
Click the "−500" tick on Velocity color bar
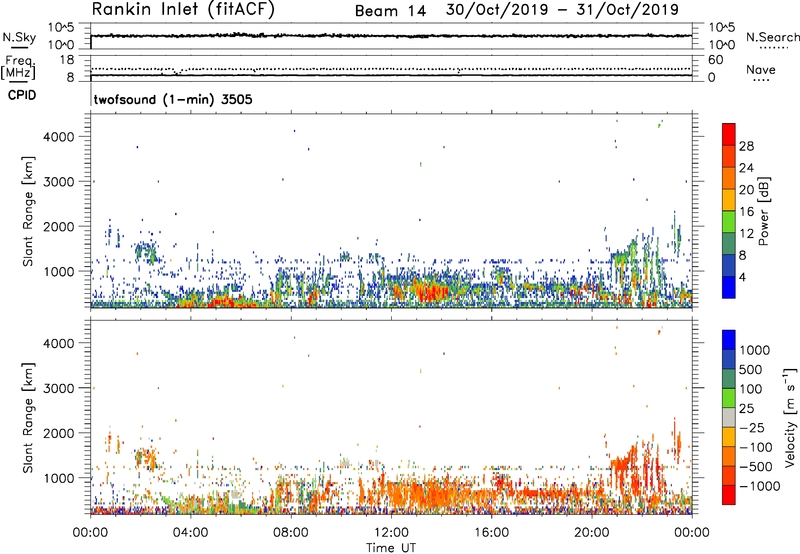[x=756, y=467]
